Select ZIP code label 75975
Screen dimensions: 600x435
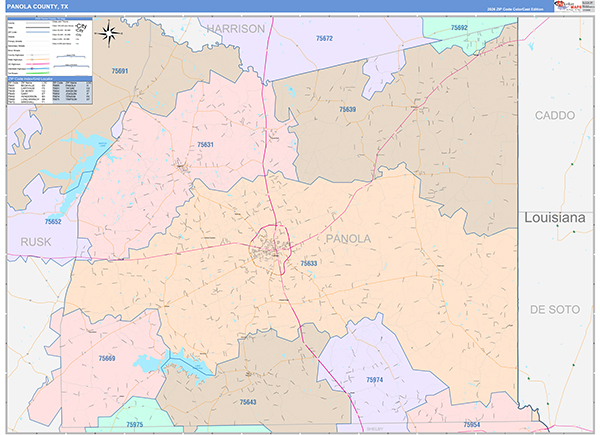135,425
